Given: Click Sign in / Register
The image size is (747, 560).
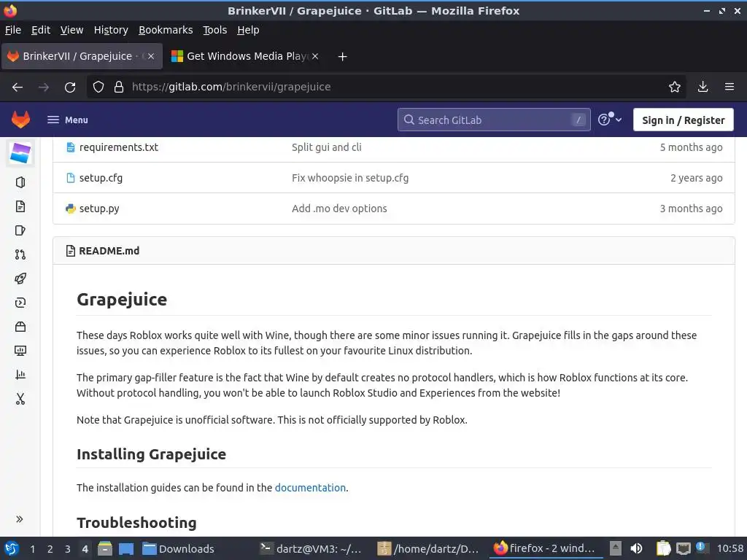Looking at the screenshot, I should click(683, 120).
